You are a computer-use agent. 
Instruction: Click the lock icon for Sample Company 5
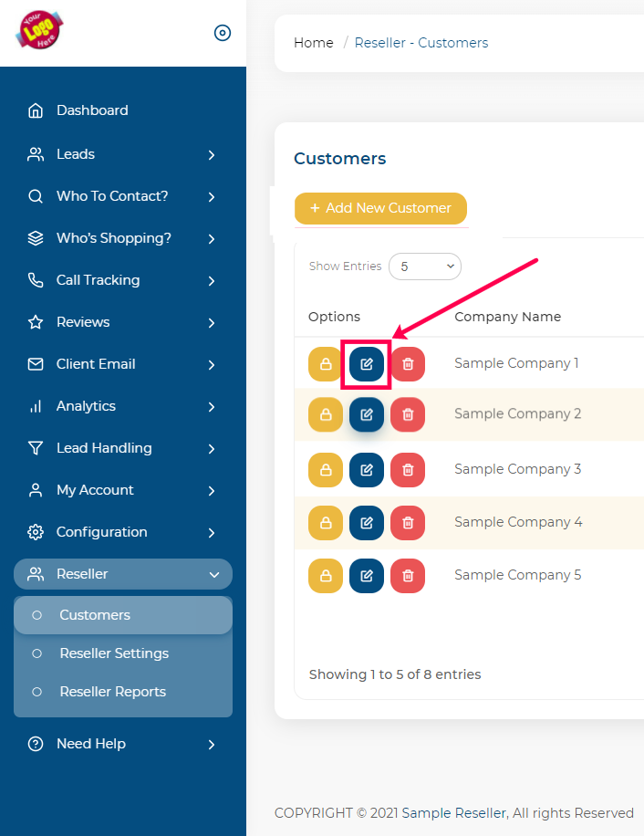coord(326,576)
